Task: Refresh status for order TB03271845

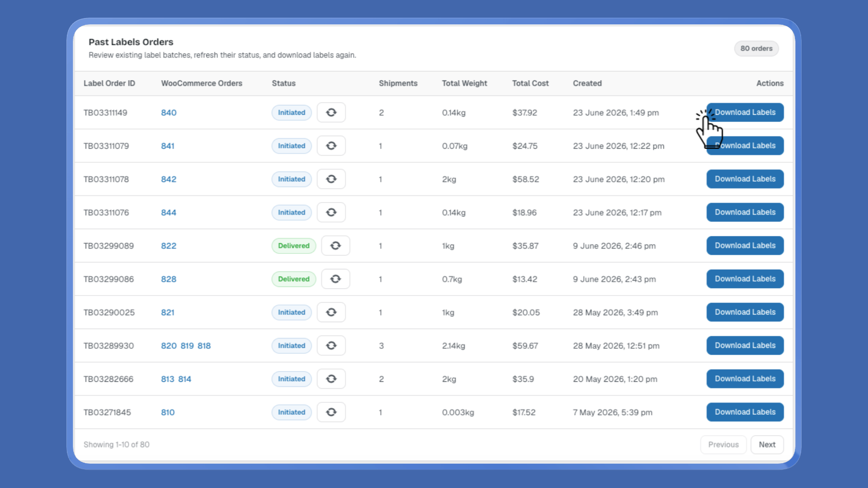Action: (x=331, y=412)
